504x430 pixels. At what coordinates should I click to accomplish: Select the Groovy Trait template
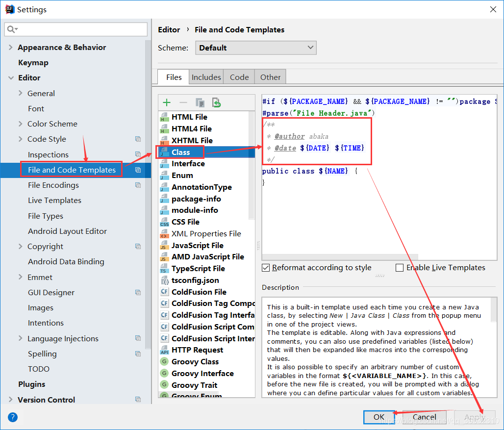click(x=207, y=385)
